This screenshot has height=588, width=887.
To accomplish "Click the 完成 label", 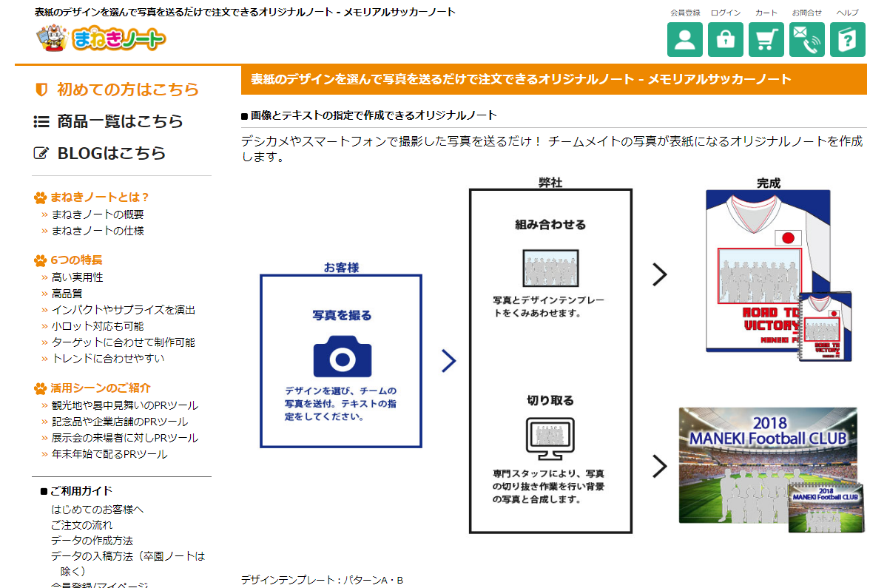I will (769, 183).
